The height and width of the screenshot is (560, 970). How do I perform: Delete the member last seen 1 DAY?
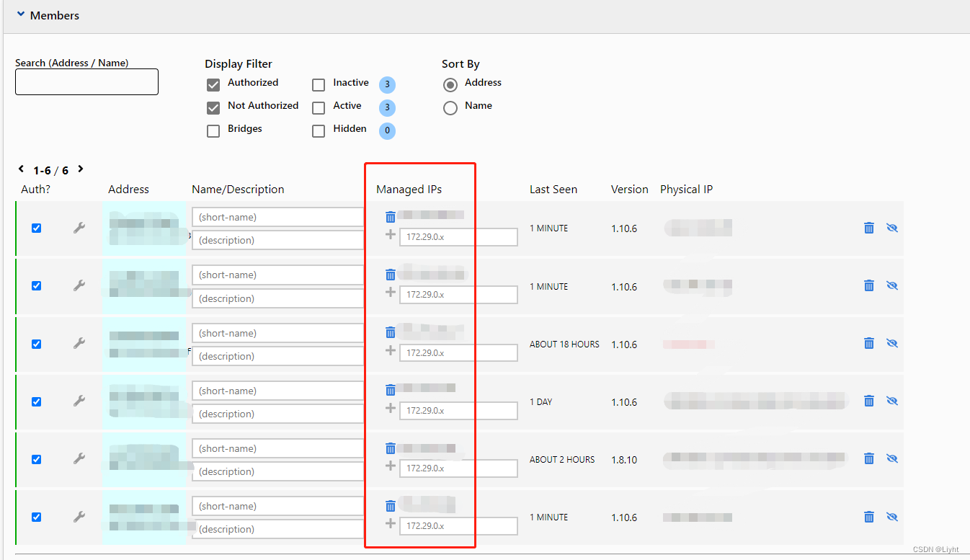(869, 401)
